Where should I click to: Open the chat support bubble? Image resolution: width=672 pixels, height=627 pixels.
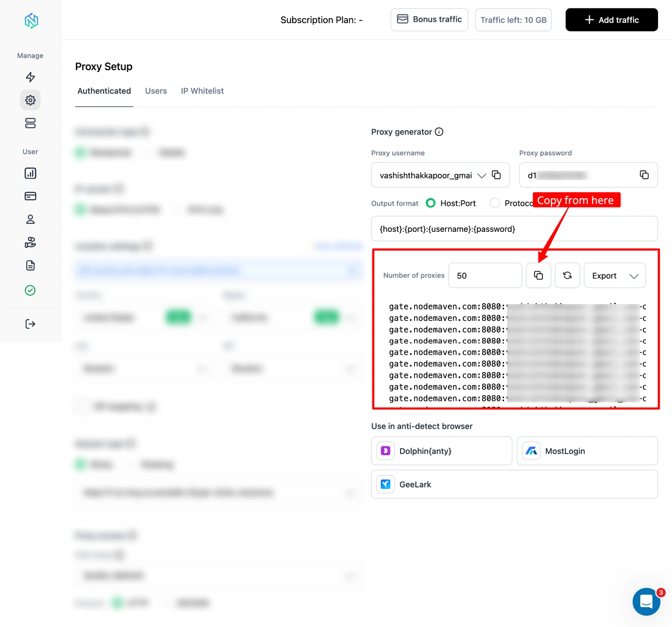(646, 601)
